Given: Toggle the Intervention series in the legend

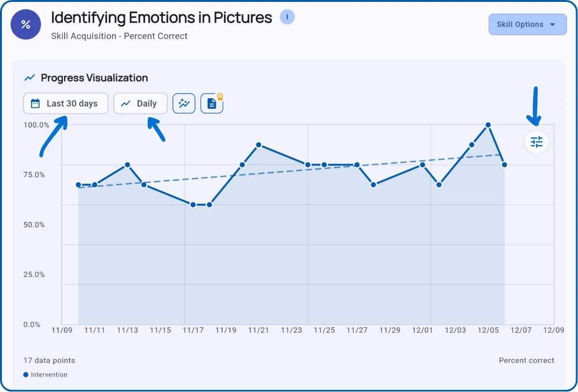Looking at the screenshot, I should pos(45,375).
